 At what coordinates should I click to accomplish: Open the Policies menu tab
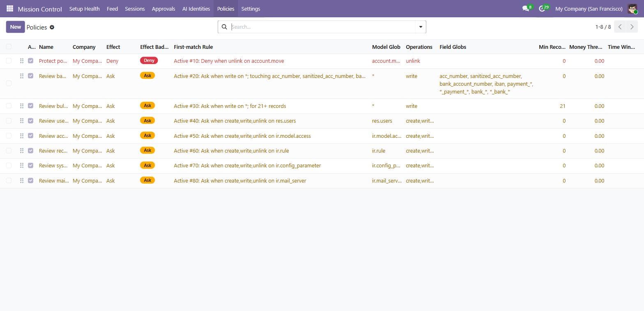point(225,9)
